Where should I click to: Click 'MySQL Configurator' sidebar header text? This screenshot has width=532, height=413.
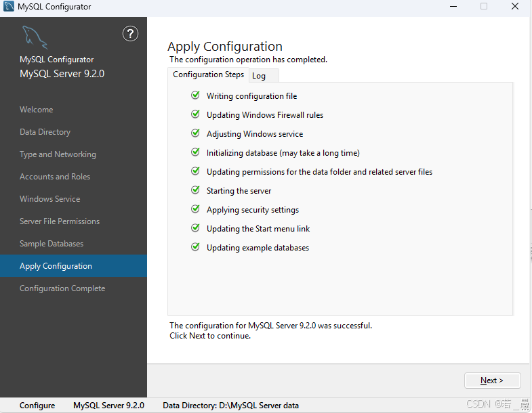(56, 60)
